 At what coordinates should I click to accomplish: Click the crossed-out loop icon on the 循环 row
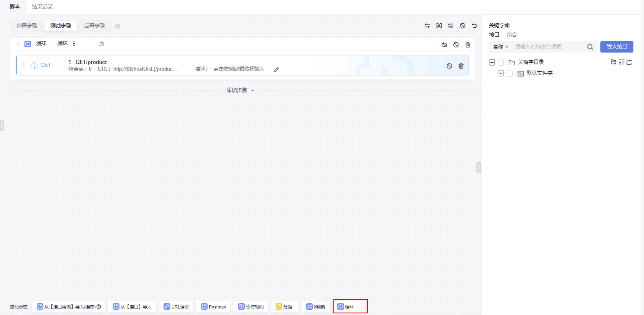[444, 45]
